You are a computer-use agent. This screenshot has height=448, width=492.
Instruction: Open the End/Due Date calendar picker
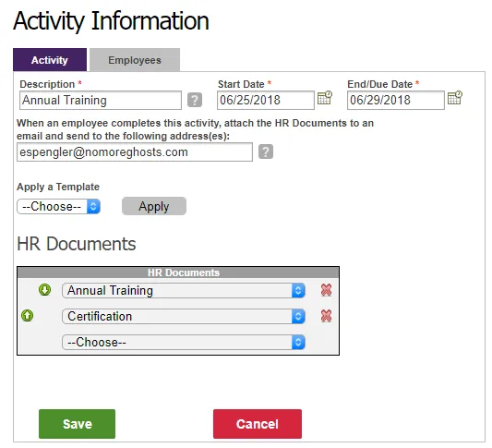click(455, 98)
